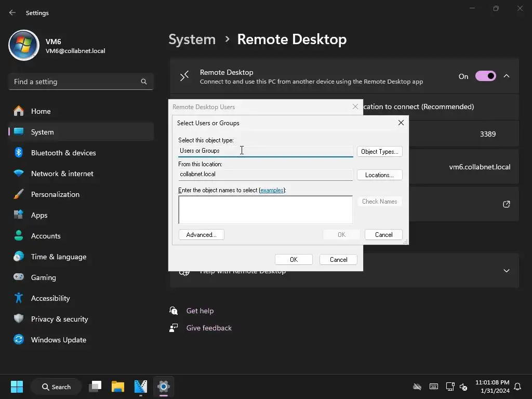Click the Remote Desktop connection icon

pyautogui.click(x=184, y=76)
